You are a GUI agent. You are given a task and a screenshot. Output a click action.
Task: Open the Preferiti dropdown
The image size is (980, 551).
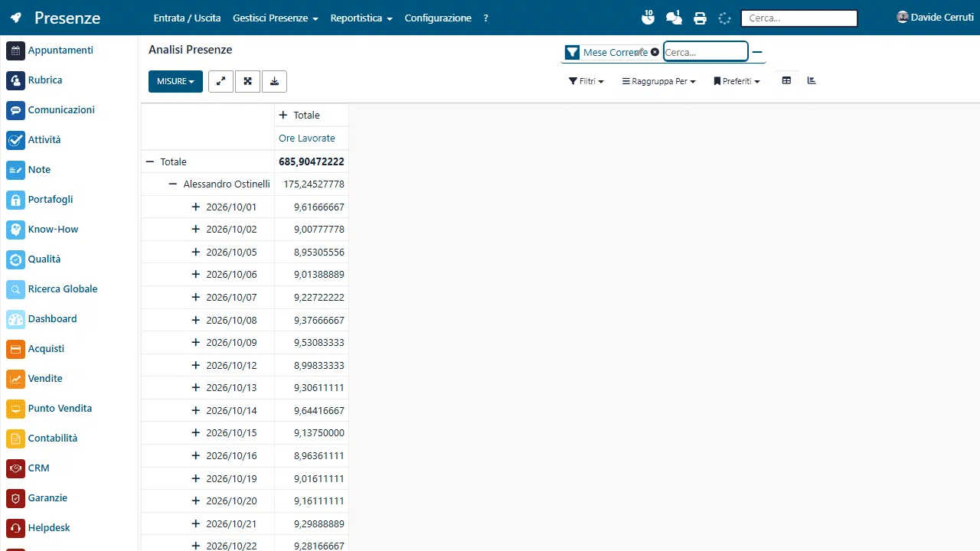737,81
